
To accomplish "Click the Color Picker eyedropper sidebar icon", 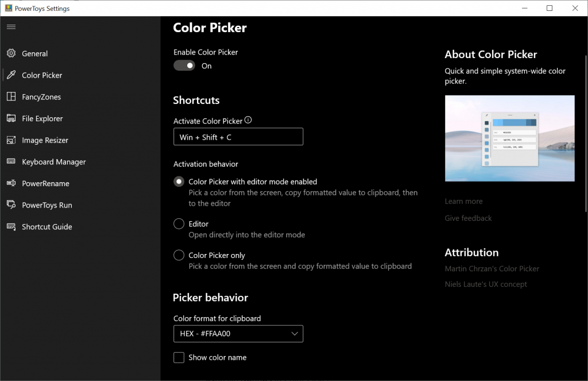I will [11, 75].
